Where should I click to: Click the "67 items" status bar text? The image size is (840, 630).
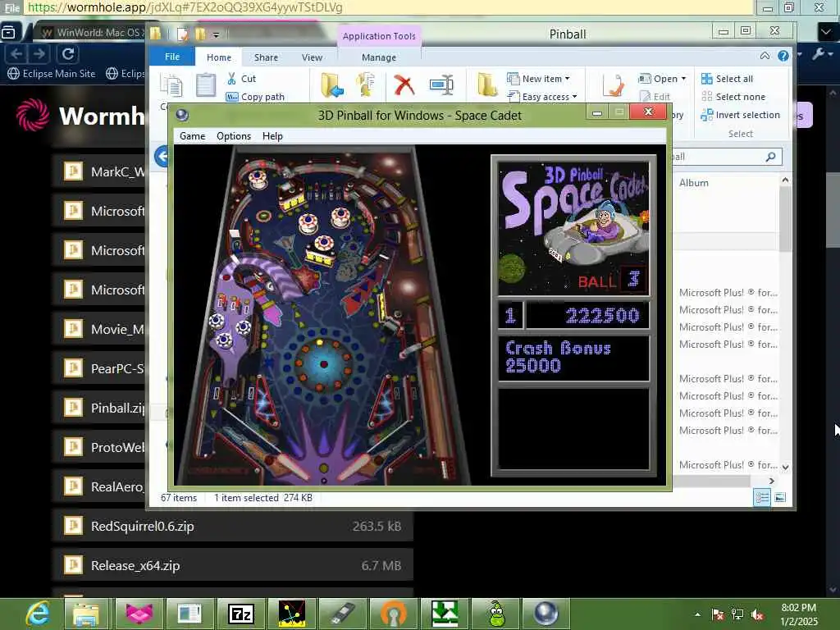pos(179,498)
